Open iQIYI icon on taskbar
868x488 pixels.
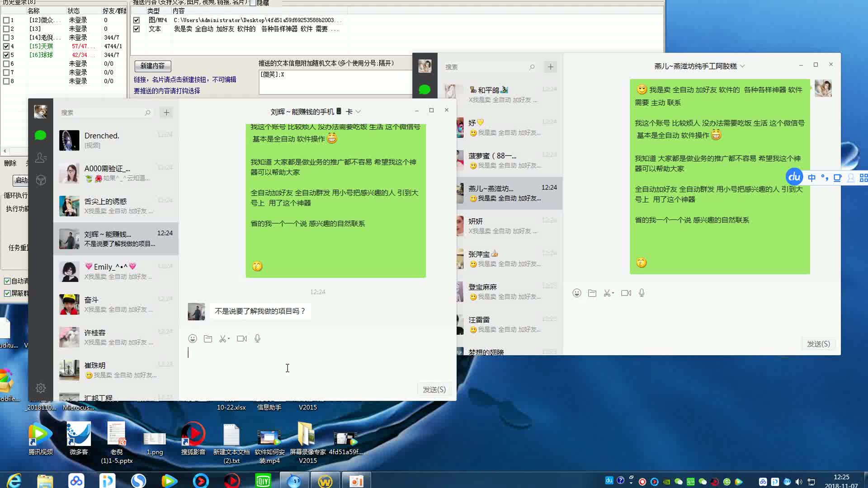click(x=263, y=481)
